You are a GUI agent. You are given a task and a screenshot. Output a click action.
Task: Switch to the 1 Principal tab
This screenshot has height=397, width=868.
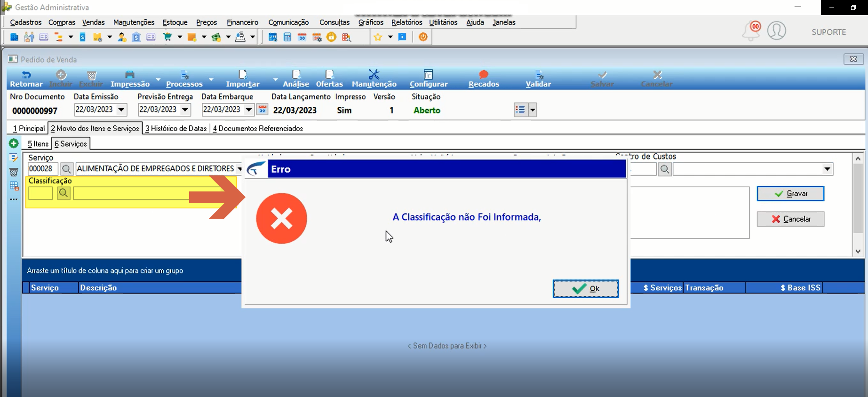coord(29,128)
